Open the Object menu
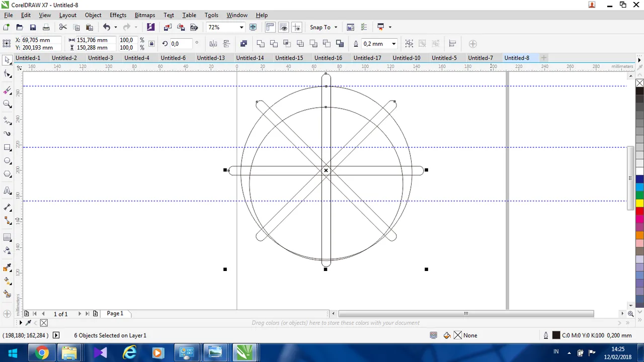Image resolution: width=644 pixels, height=362 pixels. 93,15
